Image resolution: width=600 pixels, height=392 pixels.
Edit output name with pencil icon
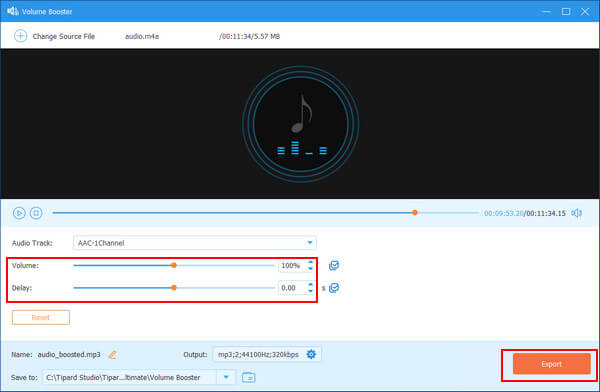112,354
